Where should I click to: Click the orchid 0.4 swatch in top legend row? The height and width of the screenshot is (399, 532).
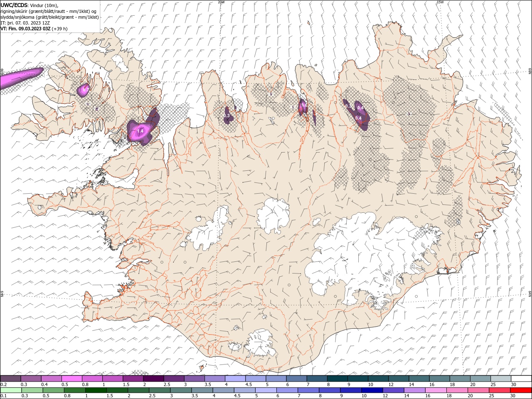tap(51, 379)
